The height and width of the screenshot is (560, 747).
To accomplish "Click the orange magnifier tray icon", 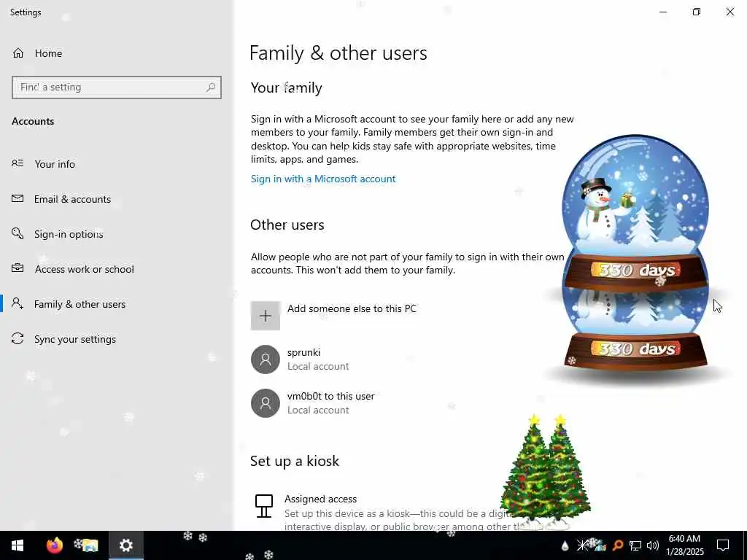I will tap(617, 545).
